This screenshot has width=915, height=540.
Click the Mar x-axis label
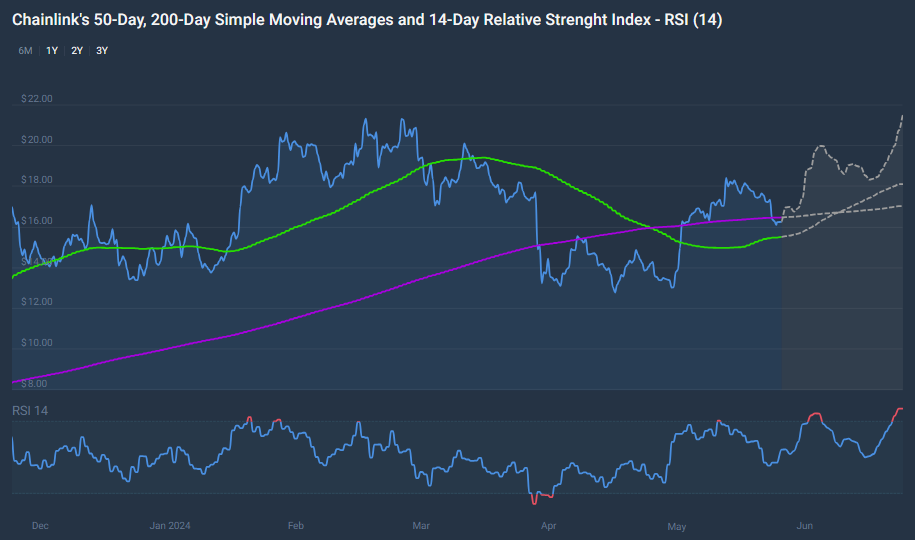point(421,525)
